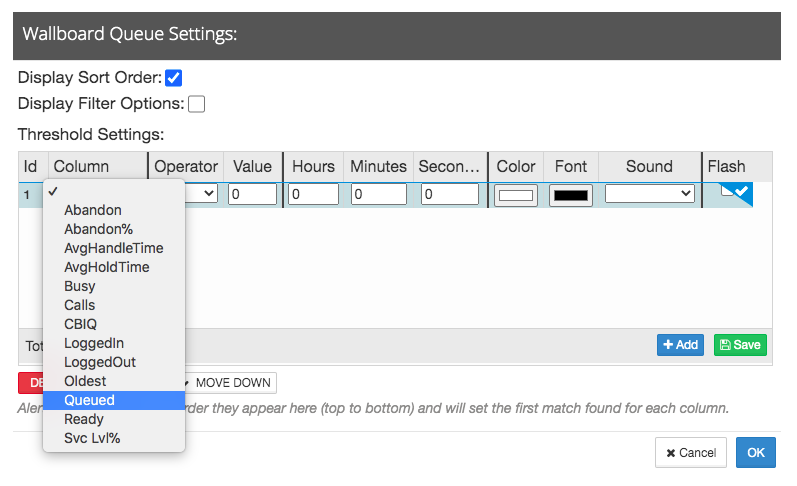The height and width of the screenshot is (486, 797).
Task: Enable the Display Filter Options checkbox
Action: coord(196,104)
